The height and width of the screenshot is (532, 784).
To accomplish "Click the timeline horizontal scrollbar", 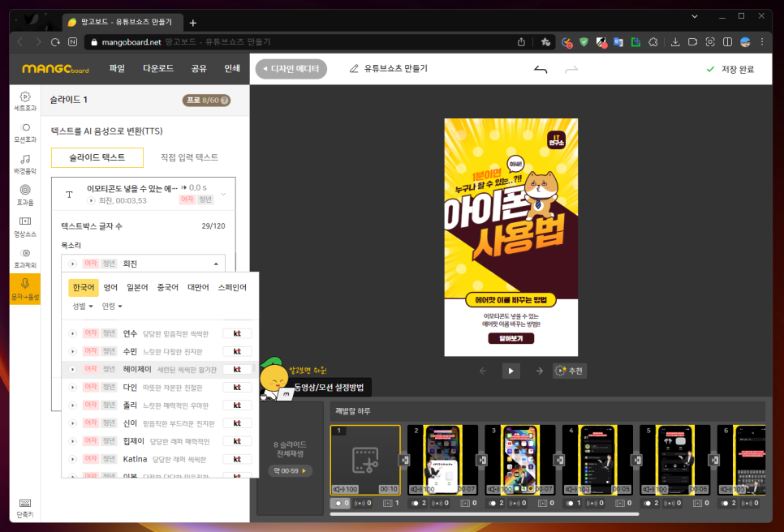I will point(485,514).
